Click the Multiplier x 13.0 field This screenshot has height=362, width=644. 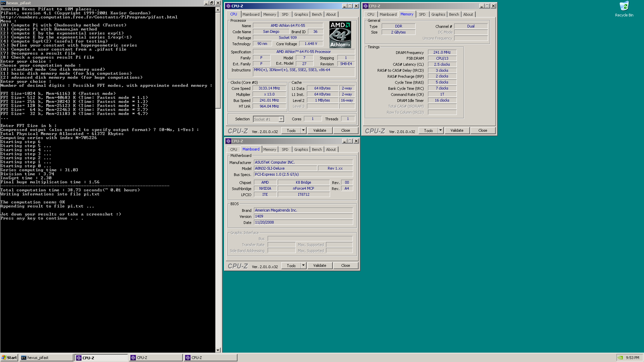pos(269,94)
